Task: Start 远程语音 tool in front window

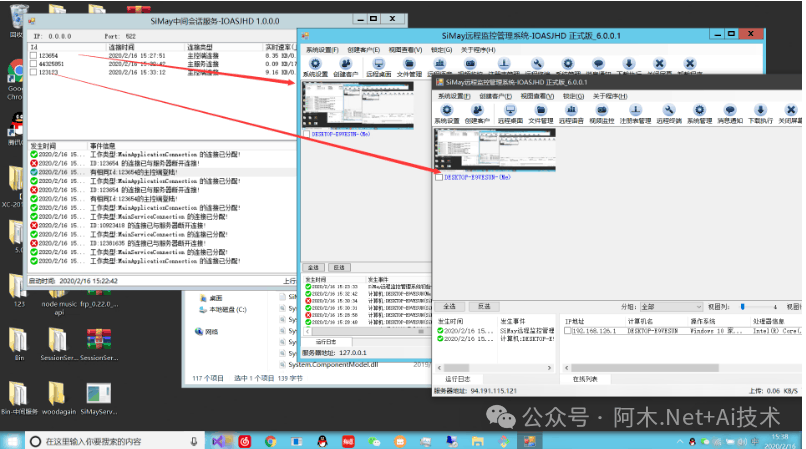Action: [x=571, y=114]
